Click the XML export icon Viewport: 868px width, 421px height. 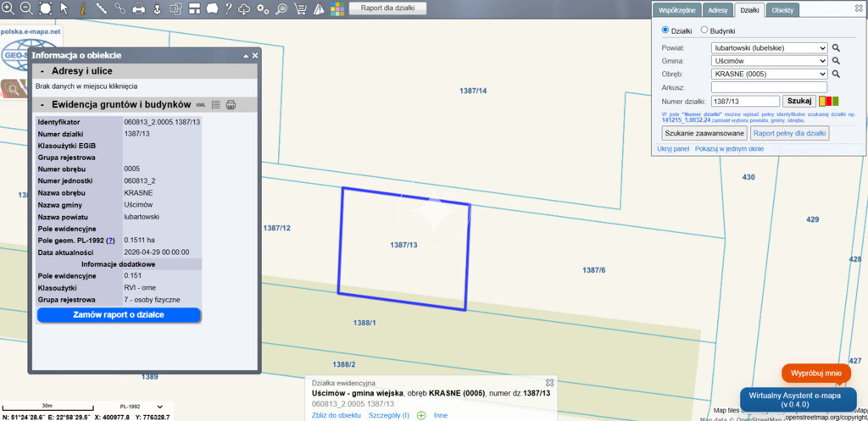tap(201, 105)
